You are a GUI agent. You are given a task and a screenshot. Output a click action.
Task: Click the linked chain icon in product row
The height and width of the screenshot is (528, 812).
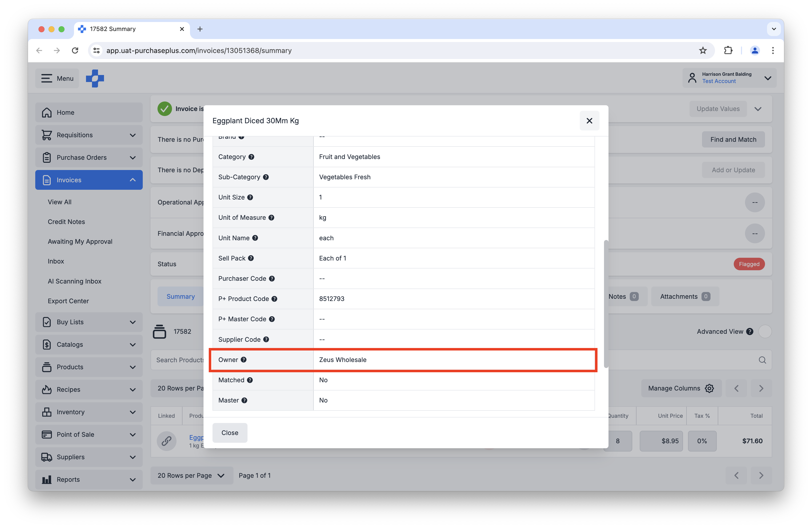[166, 441]
